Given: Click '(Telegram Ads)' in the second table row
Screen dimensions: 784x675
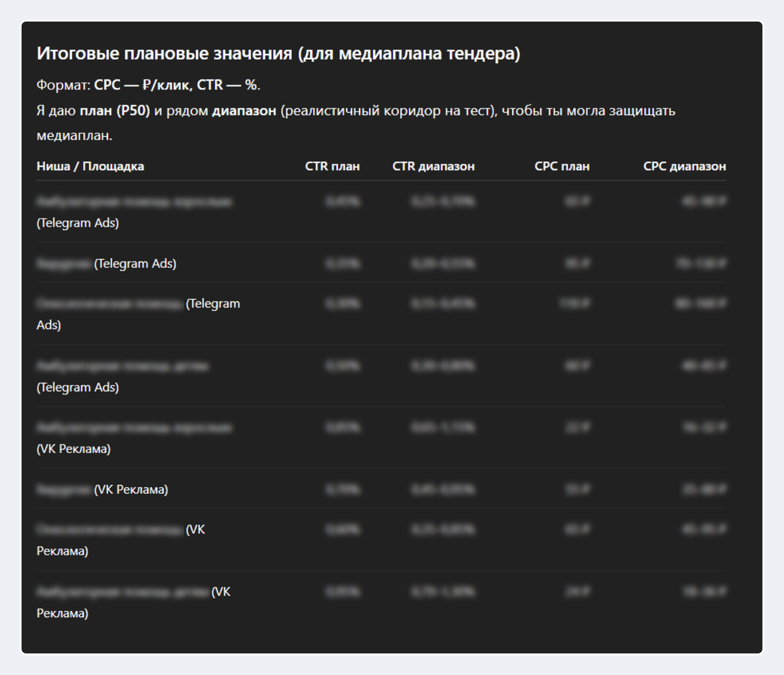Looking at the screenshot, I should (x=135, y=263).
